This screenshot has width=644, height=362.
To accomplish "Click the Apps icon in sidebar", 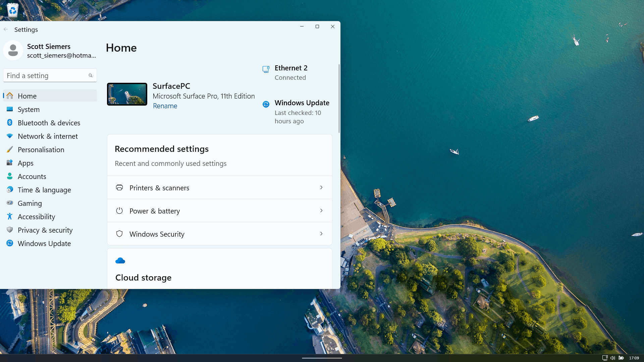I will tap(10, 163).
